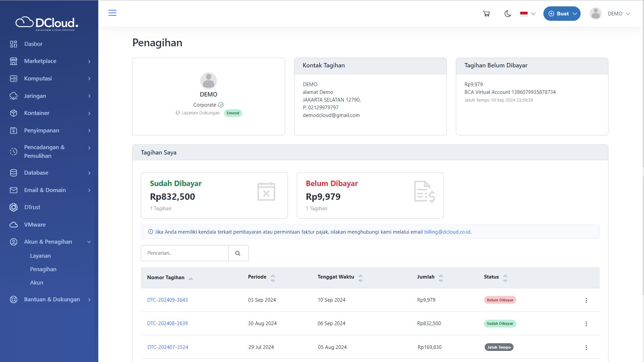Click billing@dcloud.co.id email link

click(x=447, y=232)
